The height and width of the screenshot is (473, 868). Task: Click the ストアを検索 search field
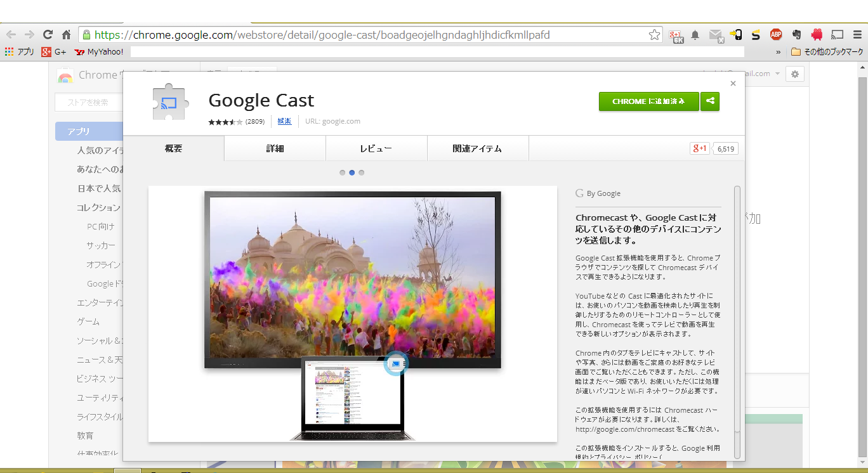(89, 102)
